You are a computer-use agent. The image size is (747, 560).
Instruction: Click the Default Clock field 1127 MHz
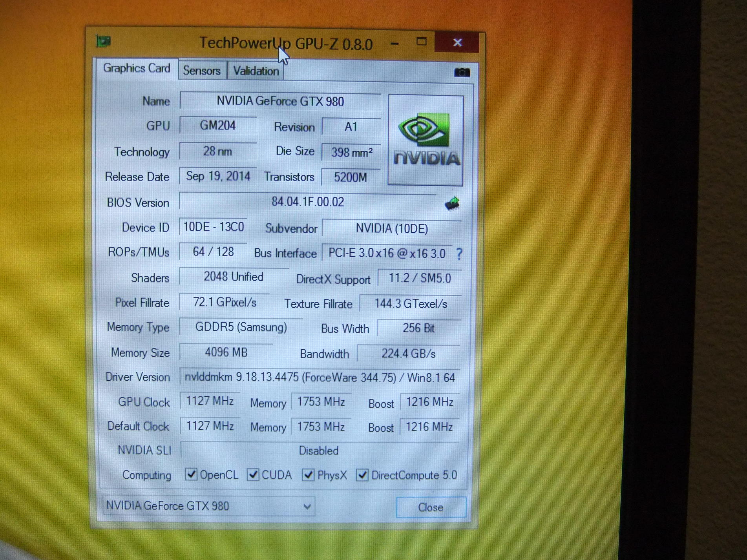210,426
